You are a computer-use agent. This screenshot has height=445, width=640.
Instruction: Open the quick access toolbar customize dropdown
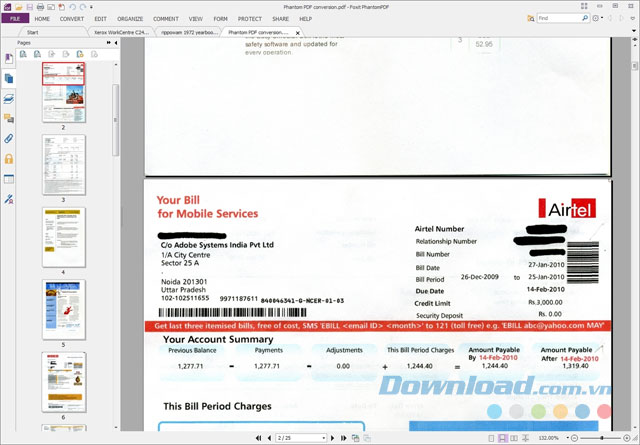coord(91,7)
